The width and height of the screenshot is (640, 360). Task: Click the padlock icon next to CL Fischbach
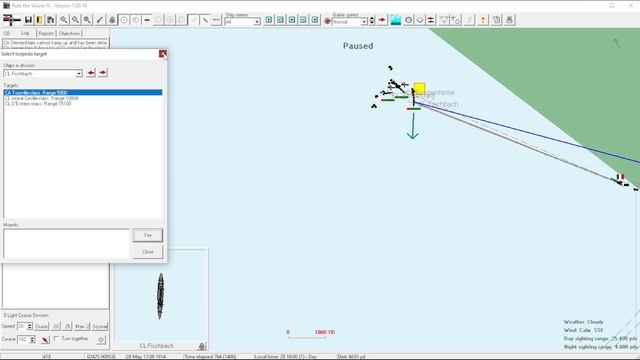pos(202,346)
